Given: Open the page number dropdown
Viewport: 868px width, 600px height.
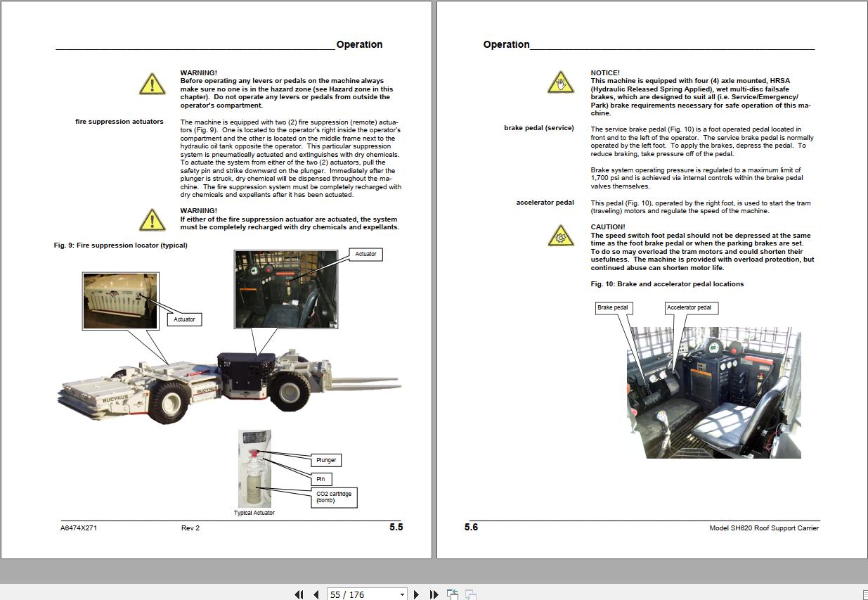Looking at the screenshot, I should (401, 594).
